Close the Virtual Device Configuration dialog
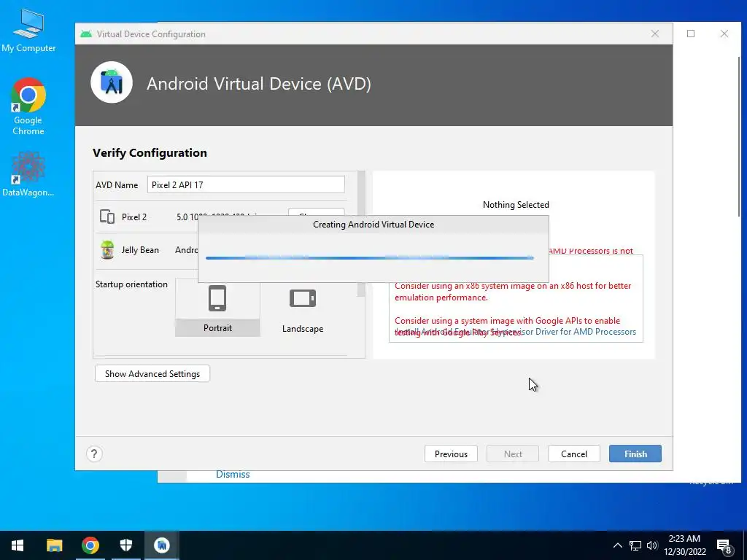747x560 pixels. [655, 34]
